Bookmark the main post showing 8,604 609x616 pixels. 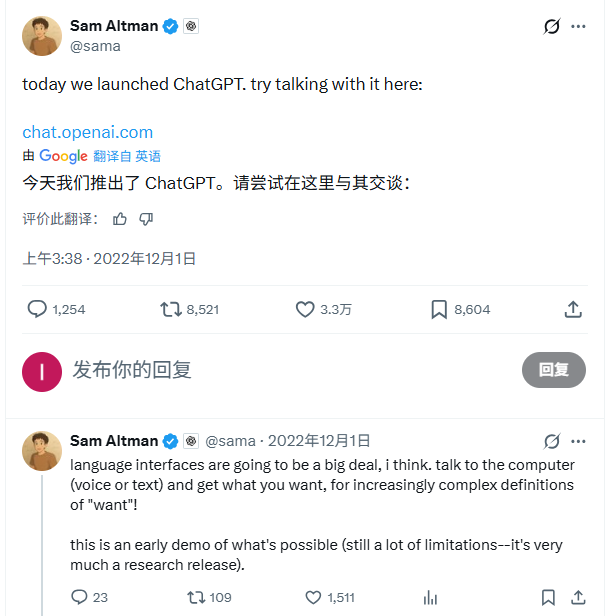pyautogui.click(x=438, y=309)
